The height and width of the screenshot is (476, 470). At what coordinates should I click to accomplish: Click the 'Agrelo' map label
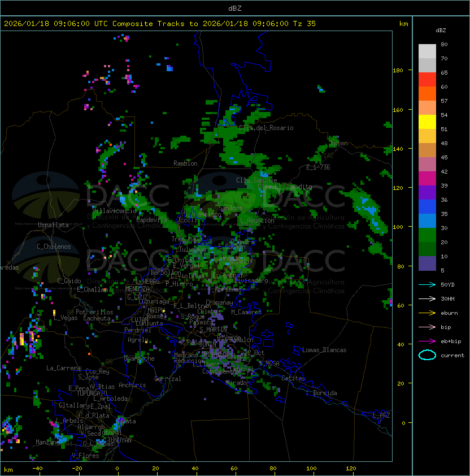[138, 340]
